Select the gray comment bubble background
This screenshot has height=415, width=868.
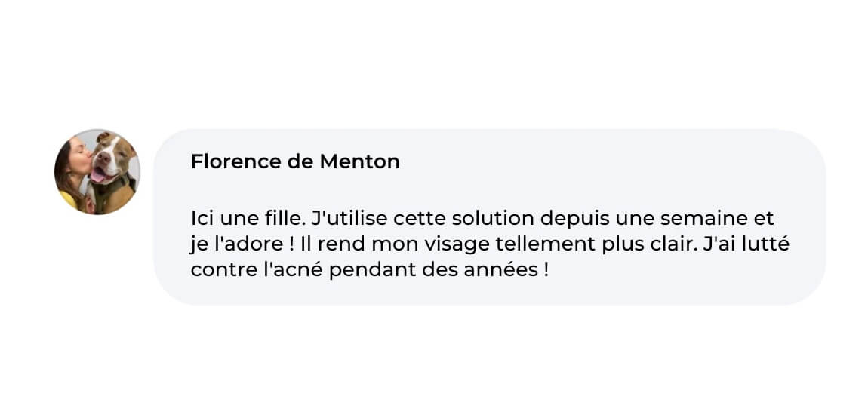tap(489, 217)
